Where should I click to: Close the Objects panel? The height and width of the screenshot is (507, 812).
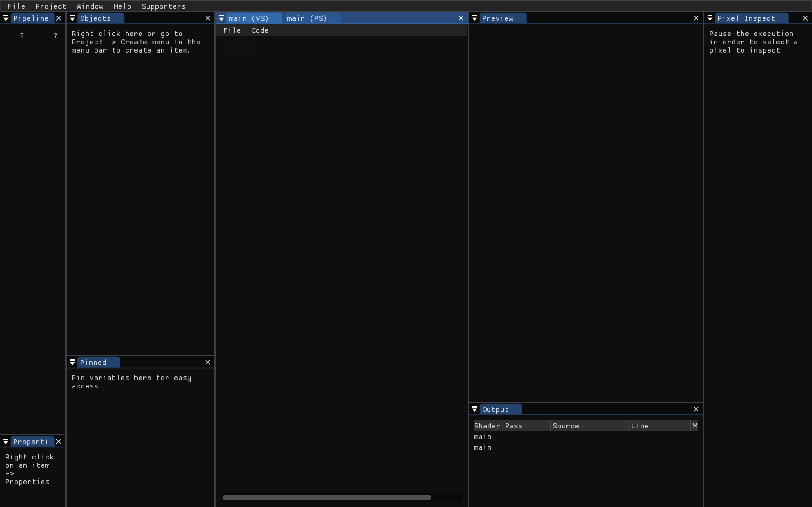[x=208, y=18]
